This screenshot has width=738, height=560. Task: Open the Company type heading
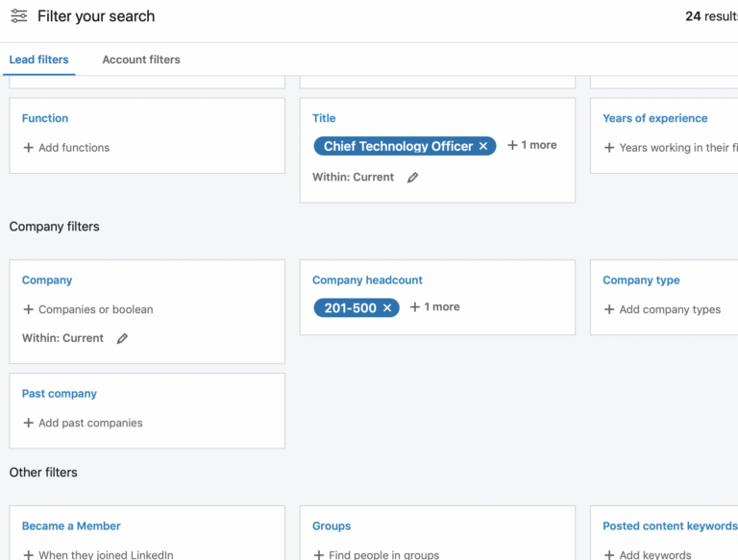[x=641, y=280]
